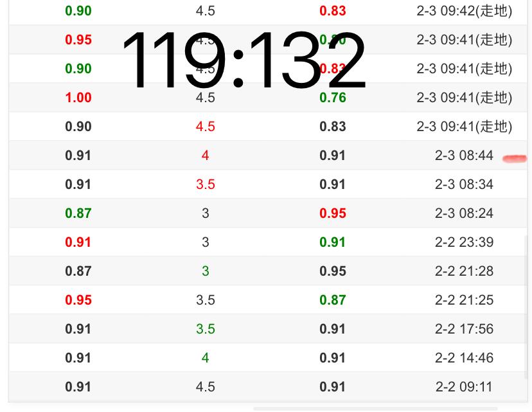Click black 0.87 in the 21:28 row

(x=78, y=271)
